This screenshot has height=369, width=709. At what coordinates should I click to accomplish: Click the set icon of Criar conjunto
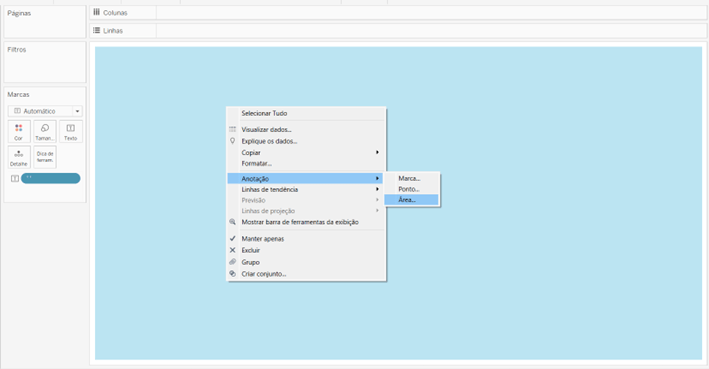click(232, 274)
